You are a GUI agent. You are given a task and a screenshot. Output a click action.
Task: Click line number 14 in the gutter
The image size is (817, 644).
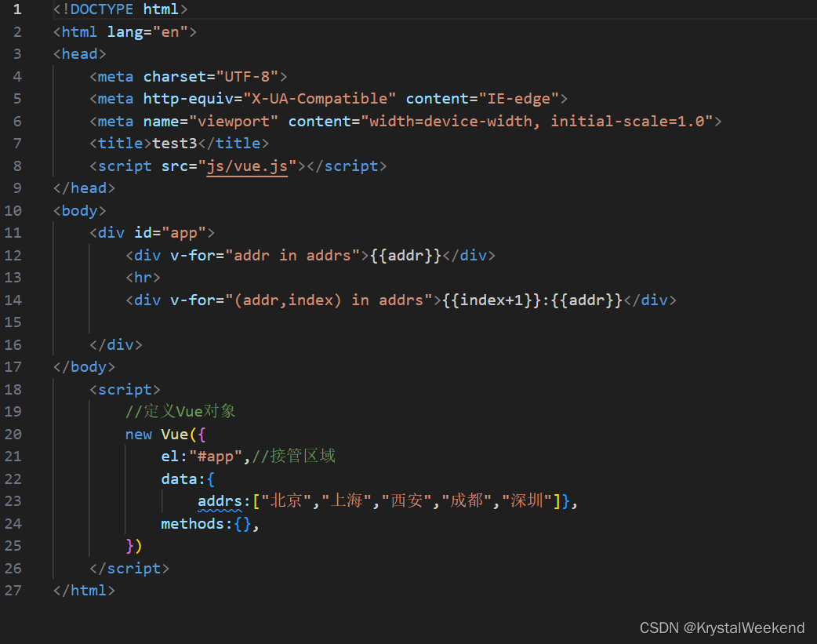[x=13, y=300]
